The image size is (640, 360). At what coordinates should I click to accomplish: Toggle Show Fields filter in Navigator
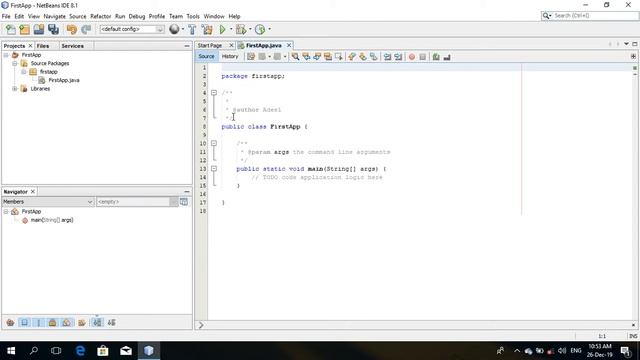coord(25,322)
